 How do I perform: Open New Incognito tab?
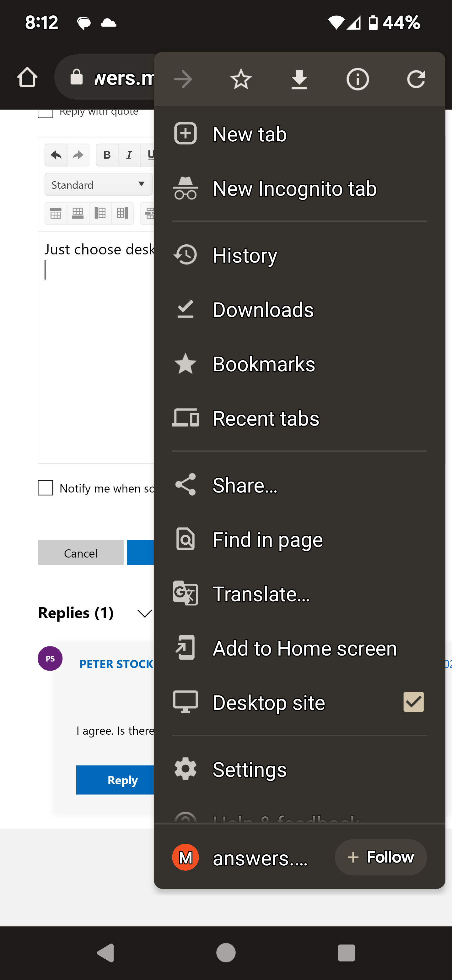tap(299, 188)
